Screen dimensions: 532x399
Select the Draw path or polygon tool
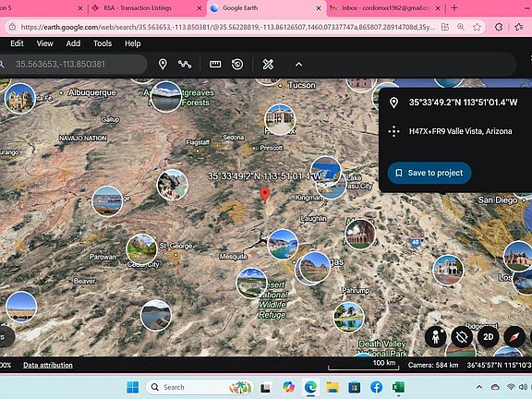pyautogui.click(x=185, y=64)
